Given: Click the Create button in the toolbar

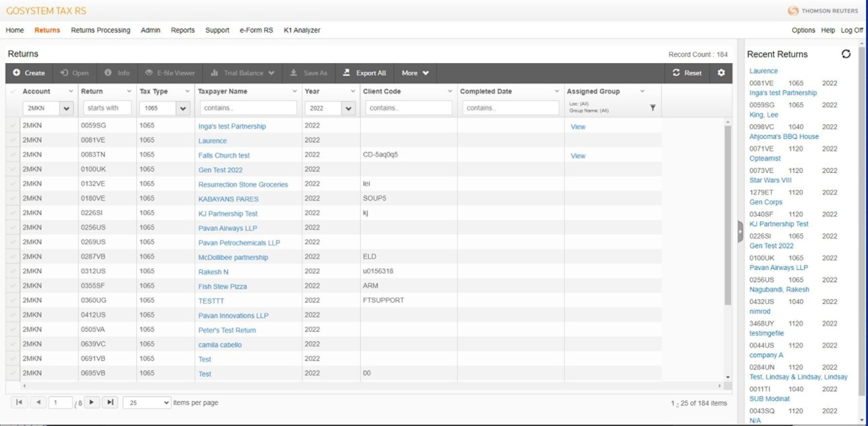Looking at the screenshot, I should click(28, 73).
